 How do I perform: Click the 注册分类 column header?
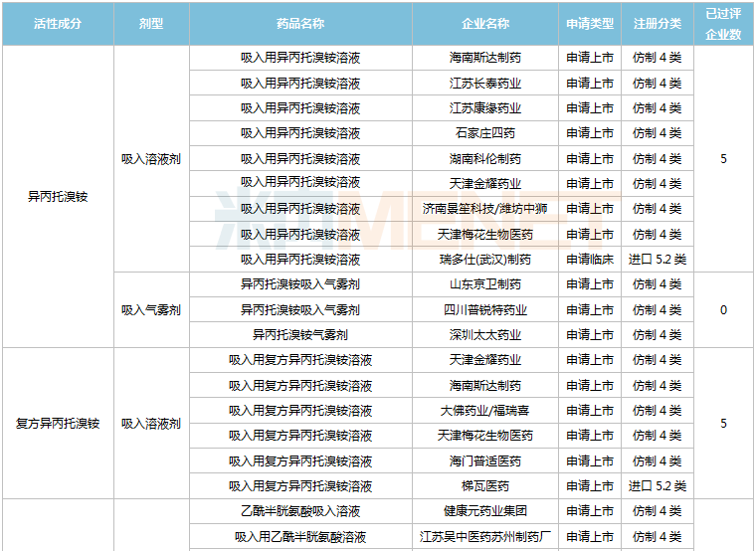(x=658, y=24)
